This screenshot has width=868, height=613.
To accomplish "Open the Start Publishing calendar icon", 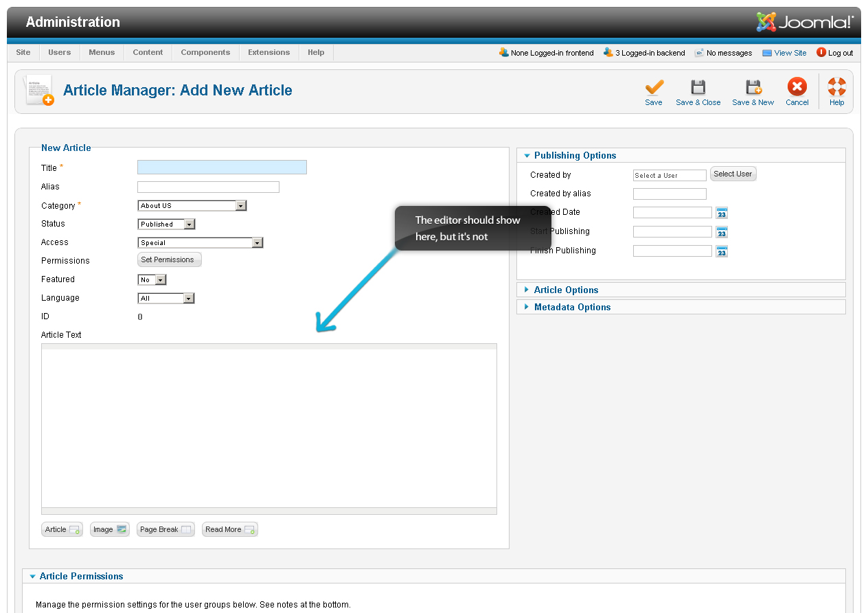I will click(722, 232).
